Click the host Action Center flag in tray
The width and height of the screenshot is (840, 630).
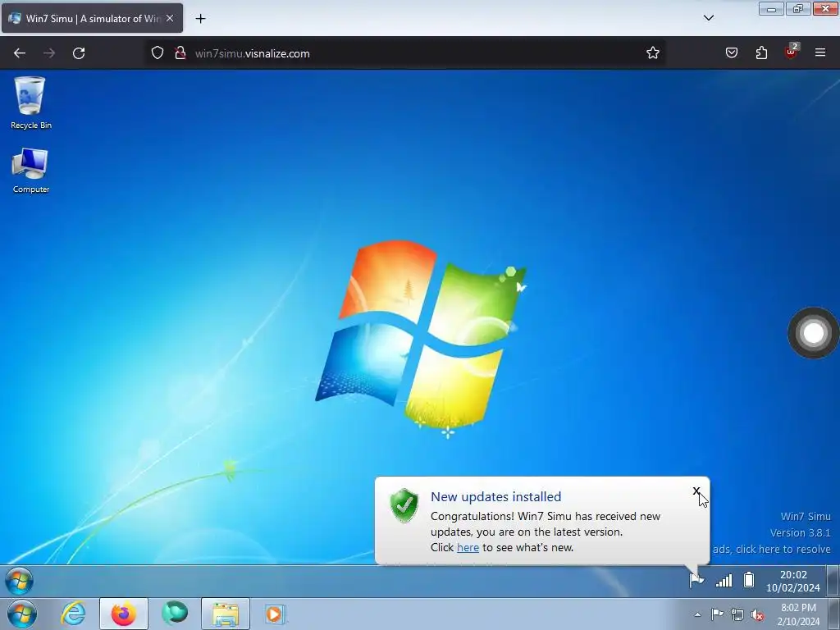point(717,614)
